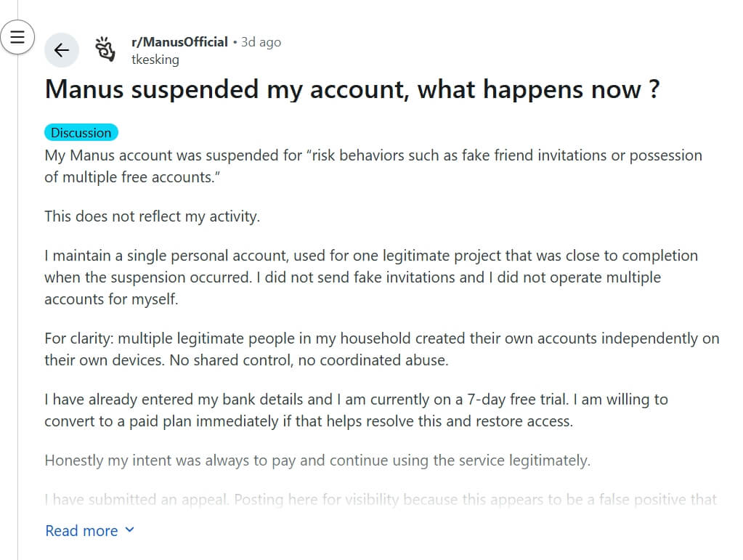Click the faded appeal paragraph at bottom
Screen dimensions: 743x560
point(381,499)
